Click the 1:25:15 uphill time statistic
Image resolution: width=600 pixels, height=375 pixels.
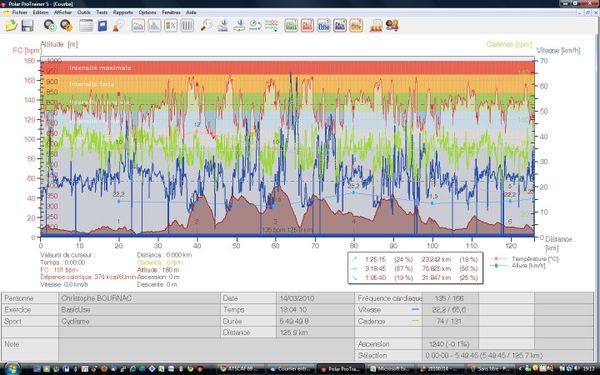[375, 259]
